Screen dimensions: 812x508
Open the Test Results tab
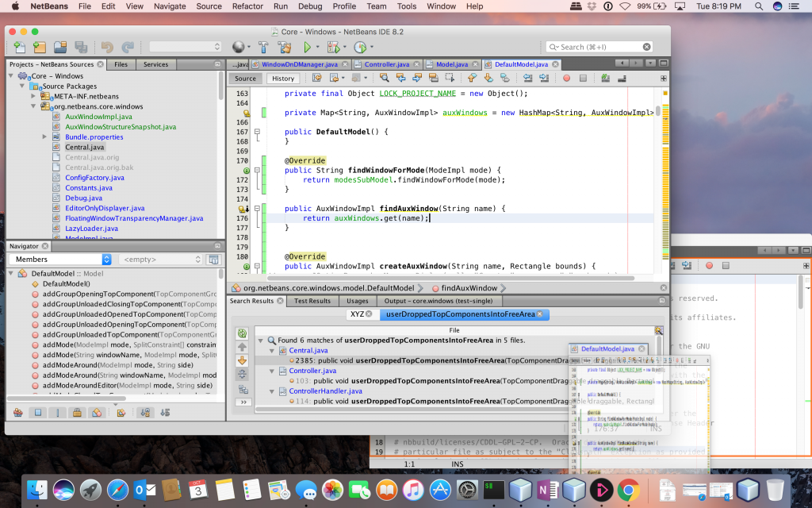tap(312, 301)
